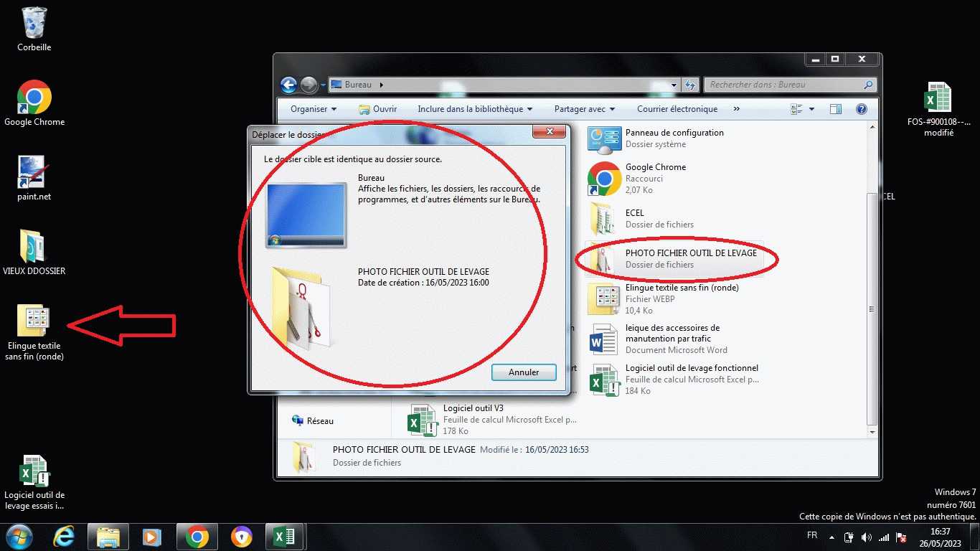
Task: Select the Elingue textile sans fin desktop file
Action: (x=34, y=332)
